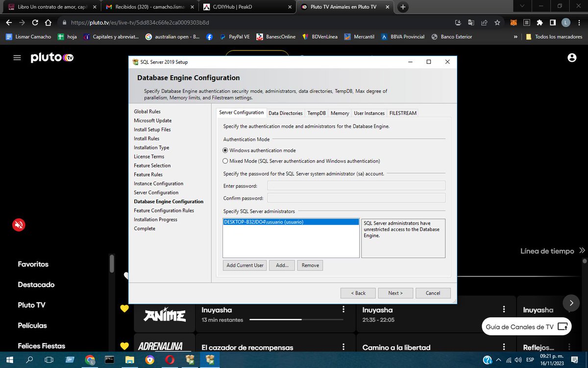Click the browser address bar
The image size is (588, 368).
[x=255, y=23]
